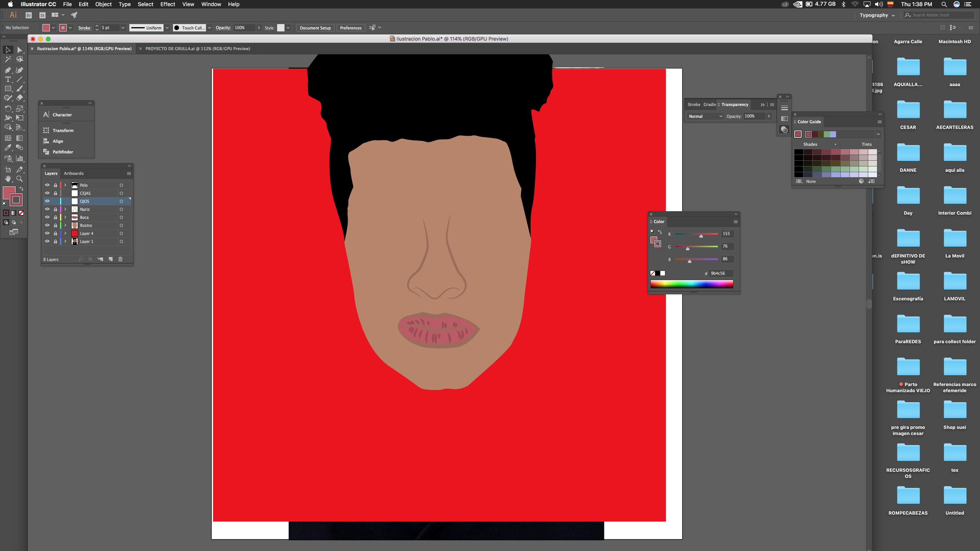980x551 pixels.
Task: Select the Hand tool
Action: (8, 179)
